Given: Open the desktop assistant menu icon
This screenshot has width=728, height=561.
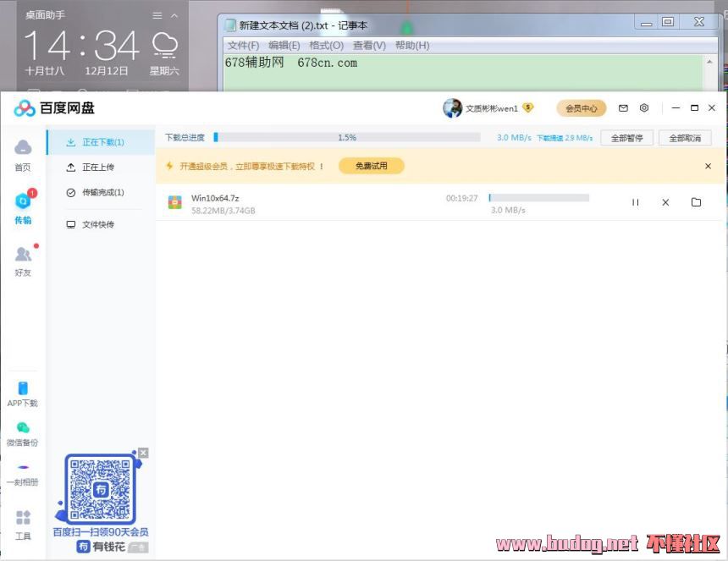Looking at the screenshot, I should (x=157, y=16).
